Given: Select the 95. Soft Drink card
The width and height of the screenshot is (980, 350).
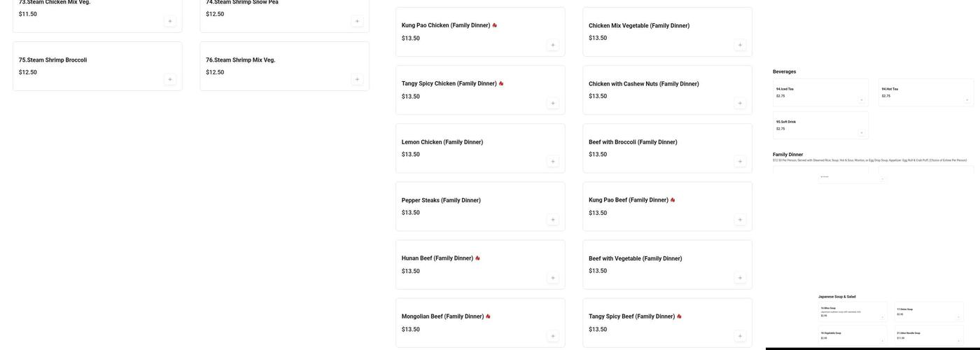Looking at the screenshot, I should pos(820,125).
